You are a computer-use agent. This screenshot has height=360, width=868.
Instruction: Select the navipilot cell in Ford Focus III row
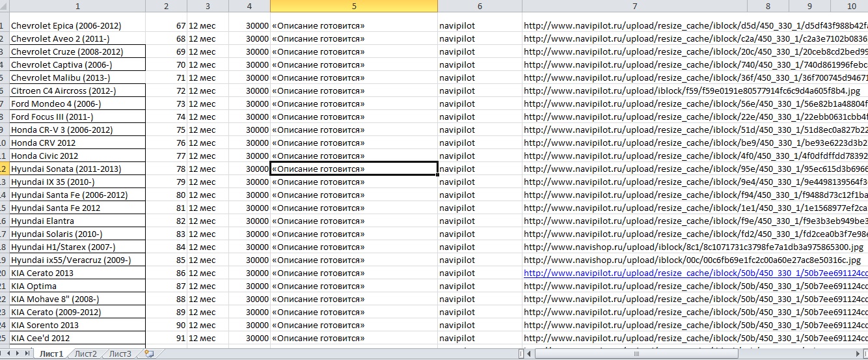click(480, 117)
